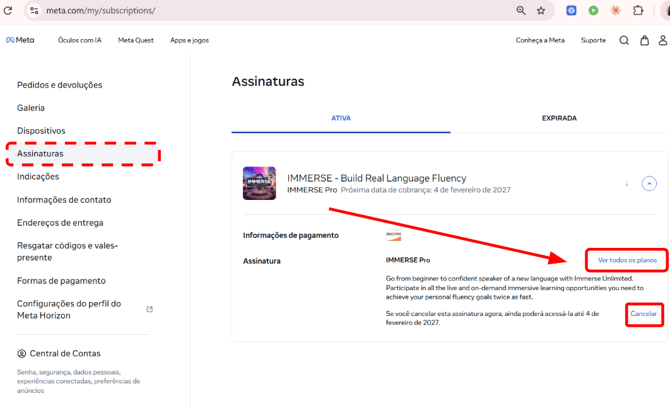The image size is (670, 408).
Task: Open Indicações in the sidebar
Action: 38,176
